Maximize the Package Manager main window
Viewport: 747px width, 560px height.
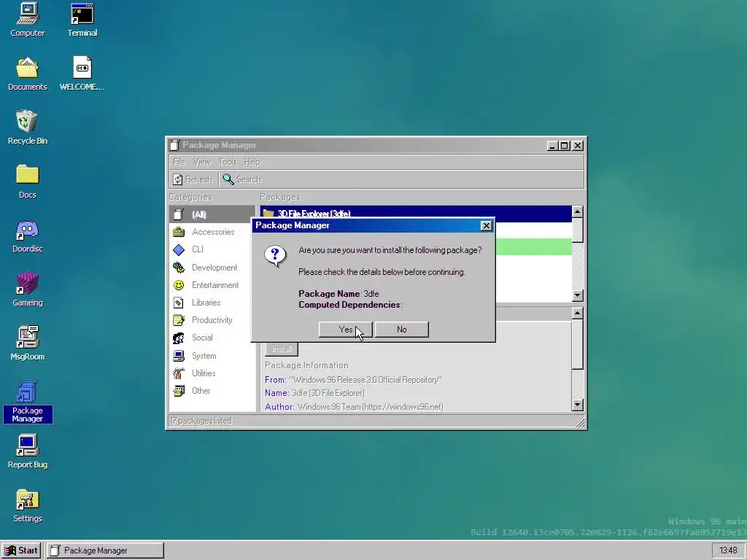[565, 146]
